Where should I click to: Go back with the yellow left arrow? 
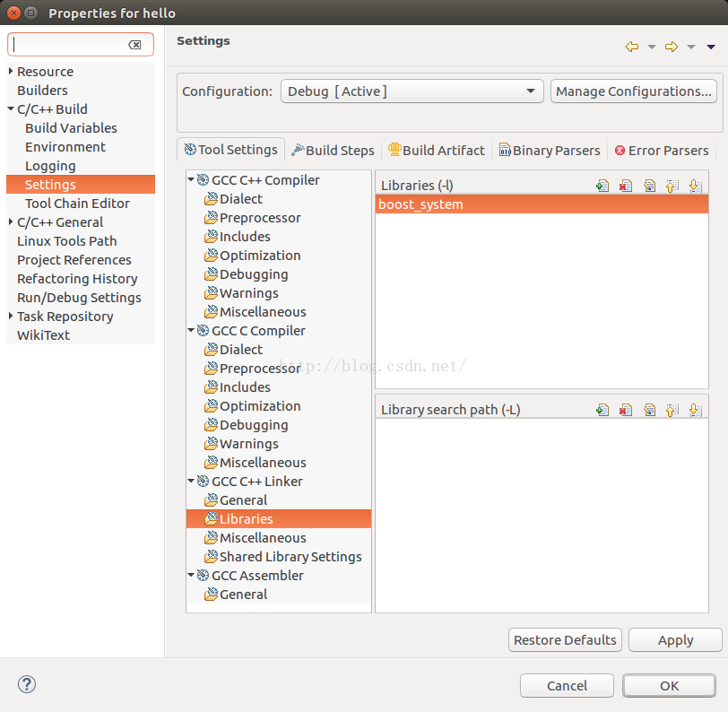(x=632, y=47)
